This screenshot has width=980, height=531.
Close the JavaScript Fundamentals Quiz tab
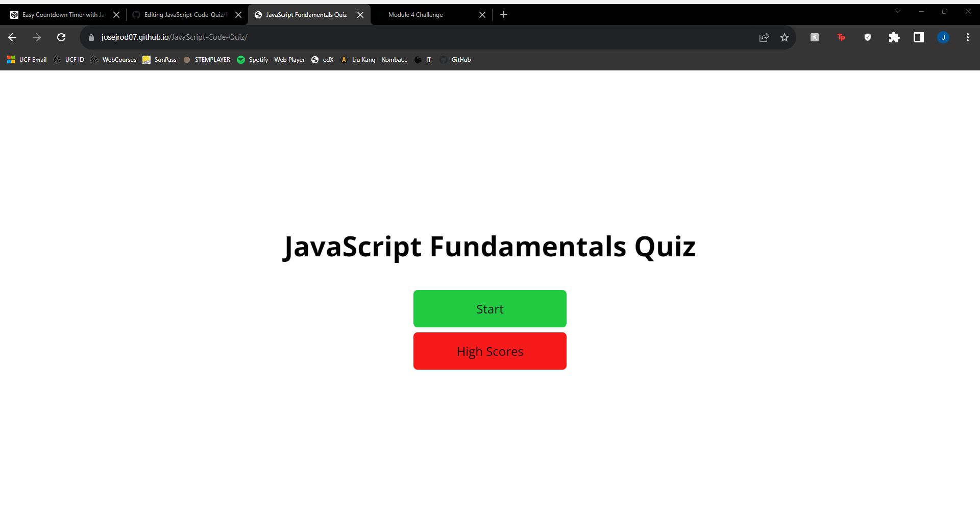point(360,15)
